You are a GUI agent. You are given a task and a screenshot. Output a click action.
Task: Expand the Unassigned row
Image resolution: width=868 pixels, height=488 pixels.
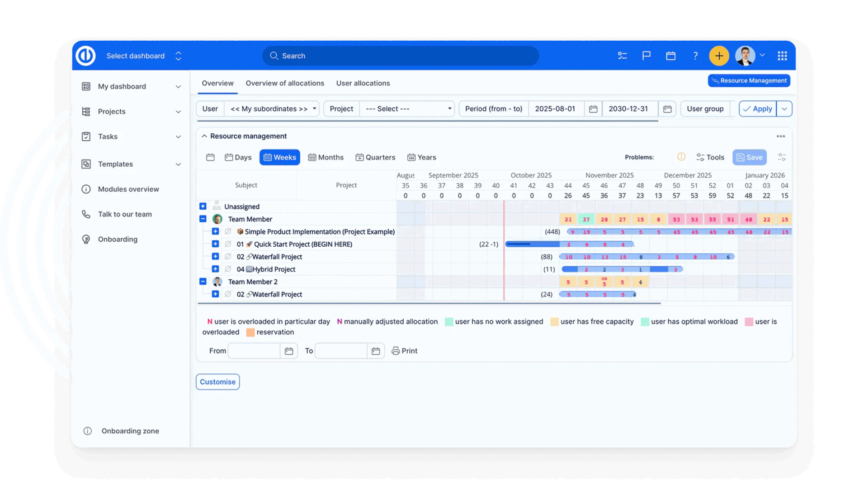[x=203, y=206]
